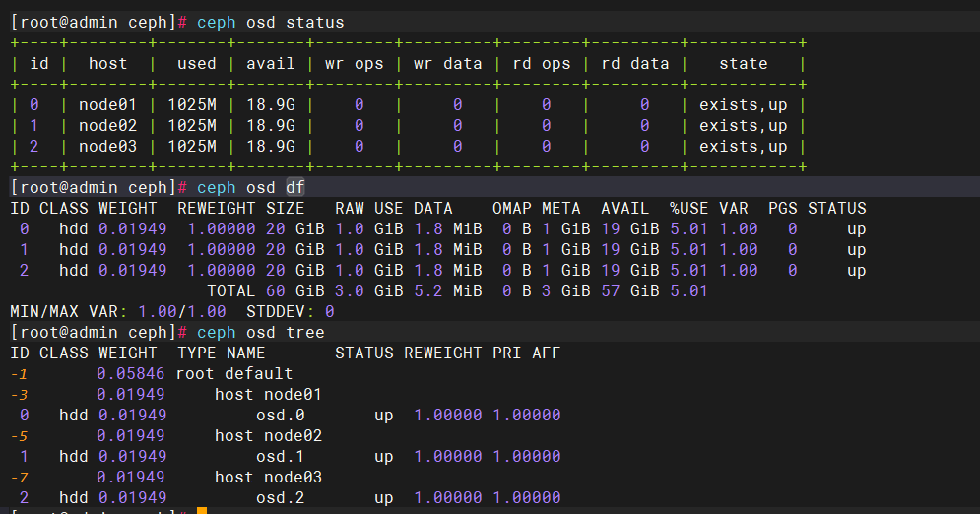This screenshot has height=514, width=980.
Task: Click the 'ceph osd df' command text
Action: click(250, 187)
